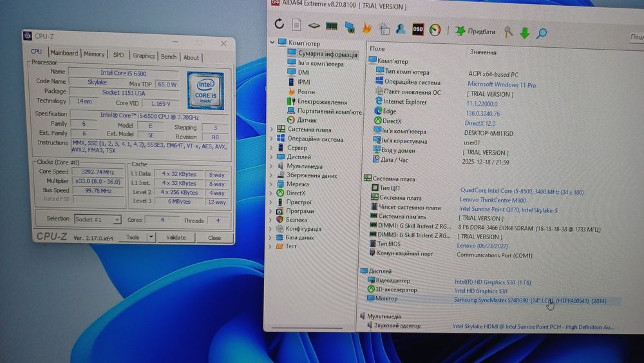644x363 pixels.
Task: Expand the DirectX tree node
Action: pos(270,193)
